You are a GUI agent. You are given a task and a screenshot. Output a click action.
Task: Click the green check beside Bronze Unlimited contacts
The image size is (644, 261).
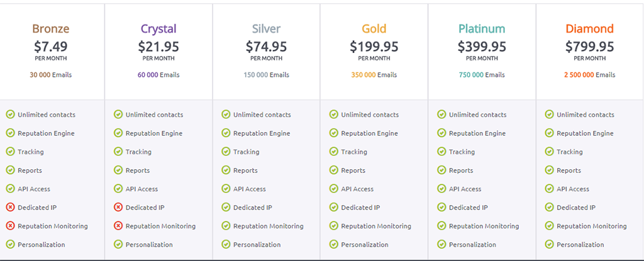(x=10, y=114)
